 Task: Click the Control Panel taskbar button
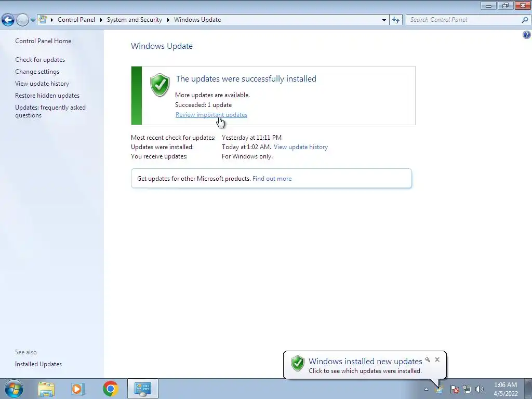pos(143,389)
